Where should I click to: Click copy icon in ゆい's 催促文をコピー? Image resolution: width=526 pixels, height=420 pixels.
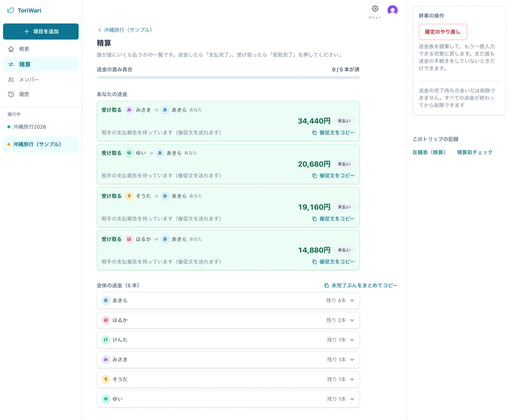(314, 176)
